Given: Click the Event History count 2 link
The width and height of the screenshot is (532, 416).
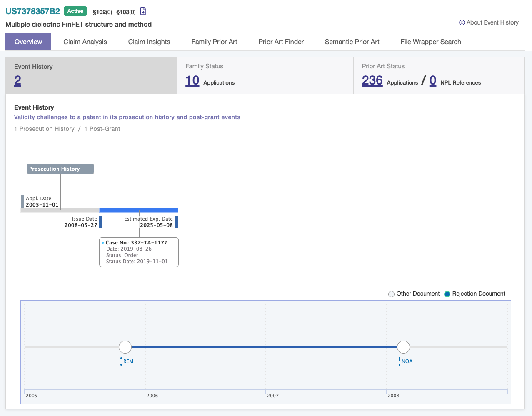Looking at the screenshot, I should click(x=17, y=80).
